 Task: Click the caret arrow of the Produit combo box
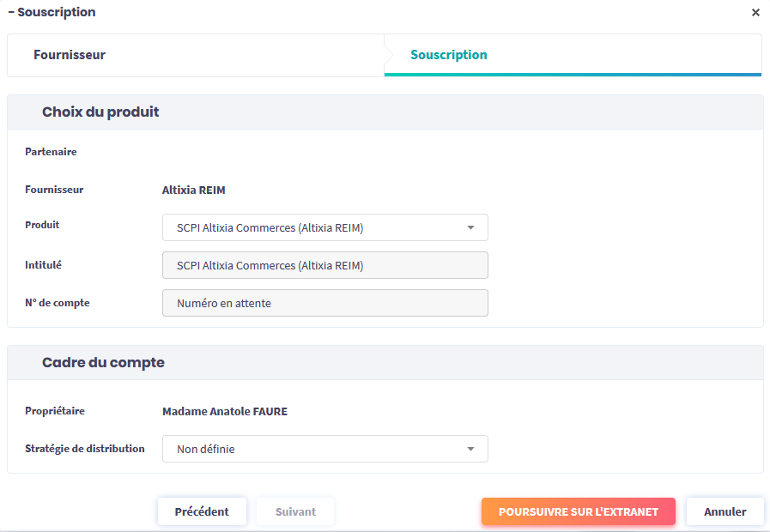point(470,228)
